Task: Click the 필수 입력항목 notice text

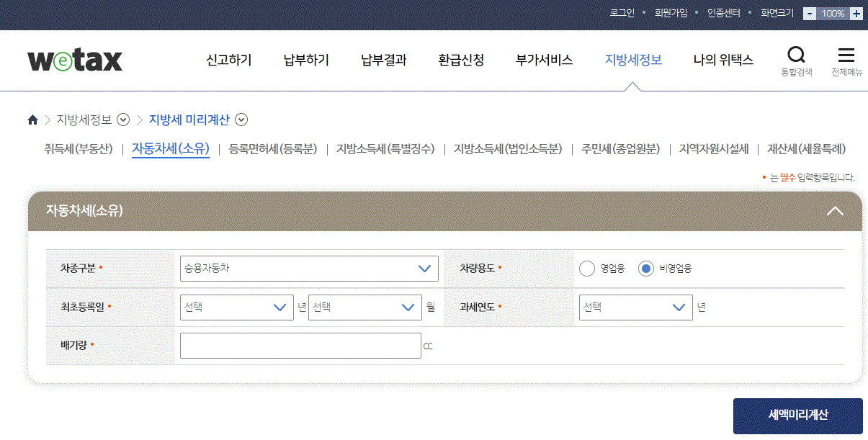Action: tap(812, 177)
